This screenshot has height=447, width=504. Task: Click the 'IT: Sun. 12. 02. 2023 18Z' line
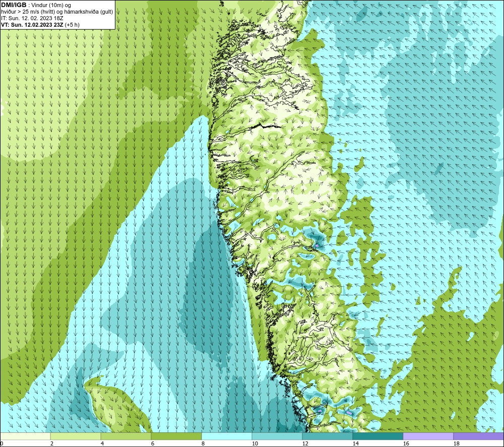point(32,18)
